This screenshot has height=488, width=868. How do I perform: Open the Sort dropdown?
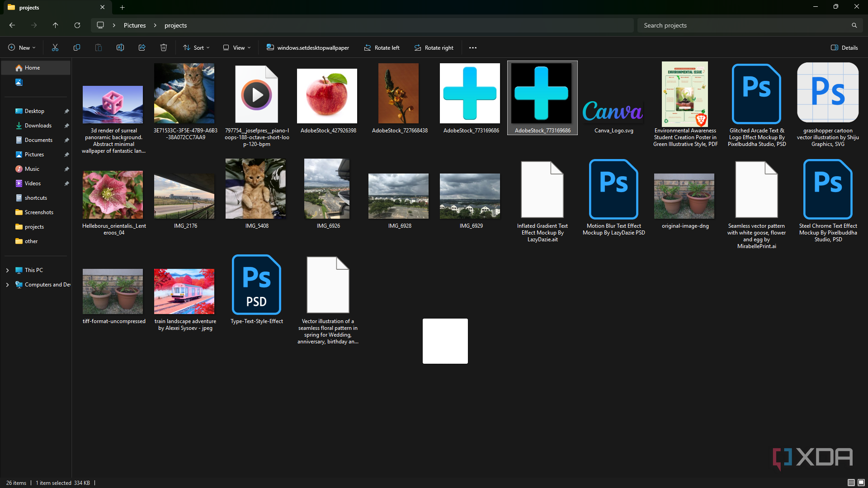point(196,47)
